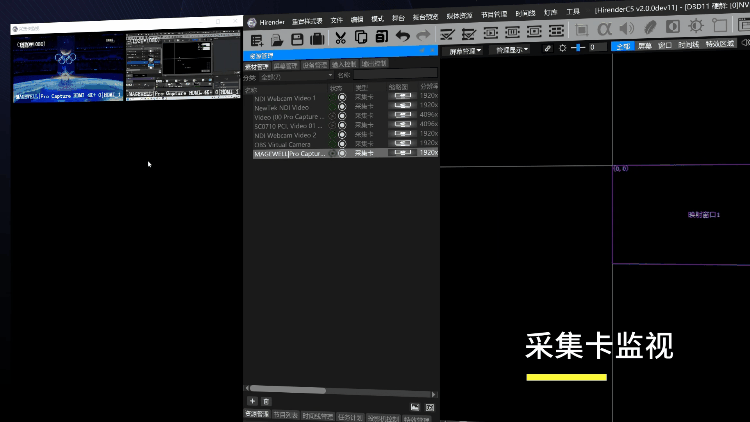Select radio button for MAGEWELL Pro Capture row
The height and width of the screenshot is (422, 750).
[x=342, y=154]
